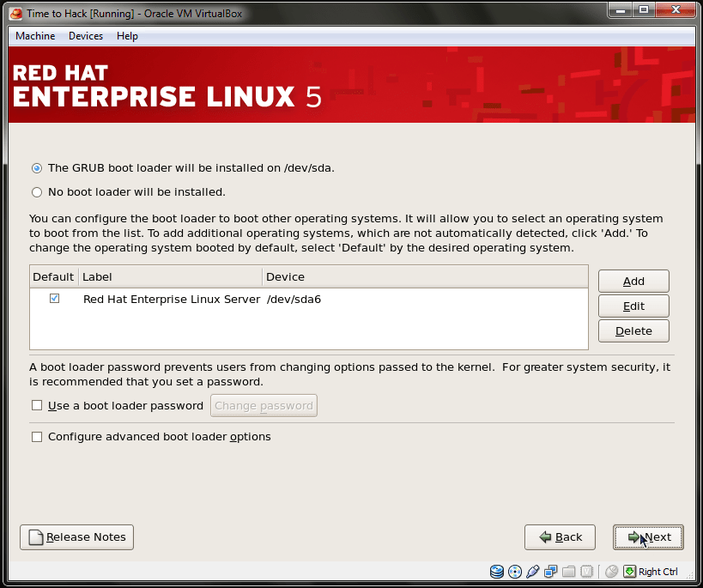Click the mouse integration status icon
Viewport: 703px width, 588px height.
tap(611, 572)
